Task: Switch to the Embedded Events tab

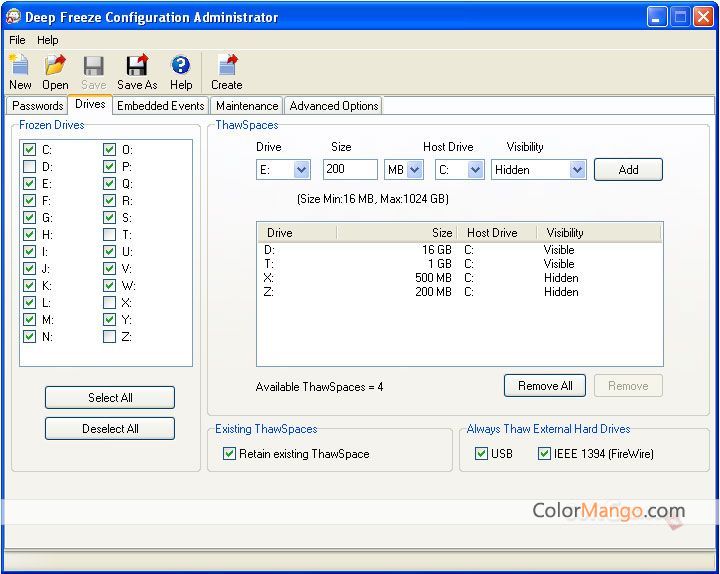Action: point(161,106)
